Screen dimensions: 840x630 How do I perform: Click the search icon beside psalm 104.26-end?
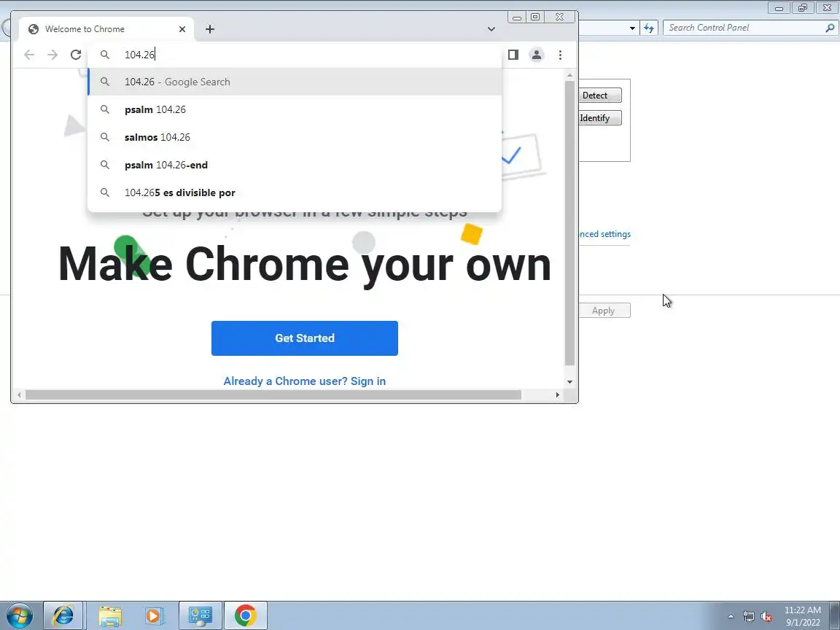click(x=105, y=165)
